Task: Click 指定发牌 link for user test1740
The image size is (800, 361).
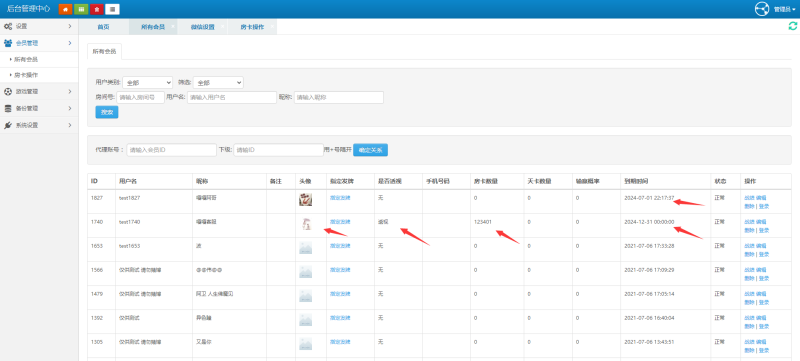Action: pyautogui.click(x=340, y=222)
